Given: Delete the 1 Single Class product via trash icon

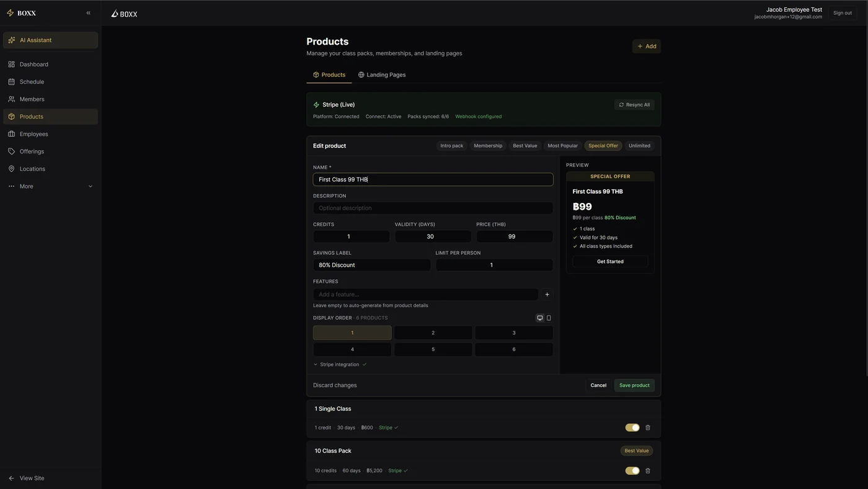Looking at the screenshot, I should point(647,428).
